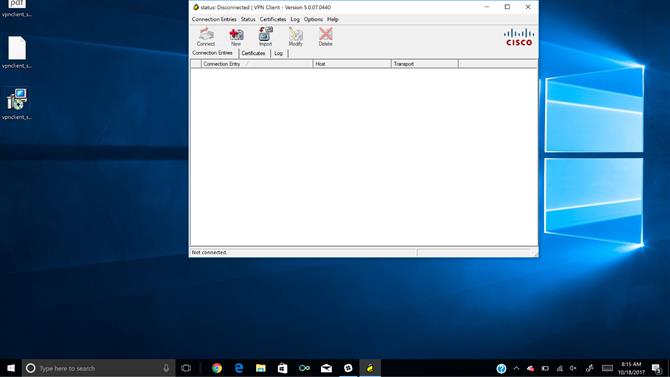
Task: Switch to the Connection Entries tab
Action: (x=213, y=53)
